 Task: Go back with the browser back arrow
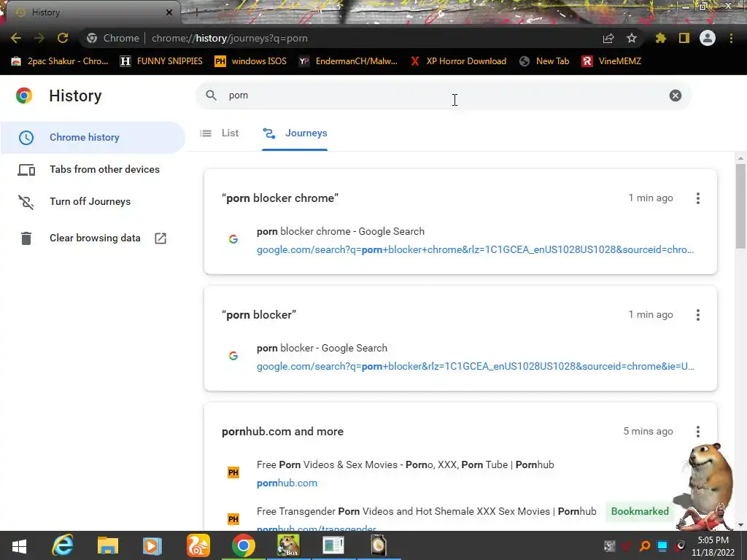pyautogui.click(x=16, y=38)
